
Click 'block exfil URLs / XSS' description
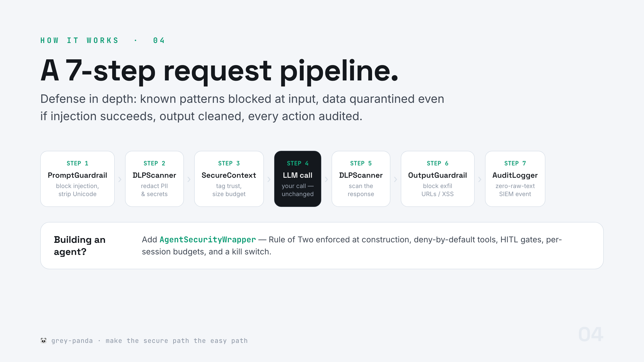click(438, 190)
